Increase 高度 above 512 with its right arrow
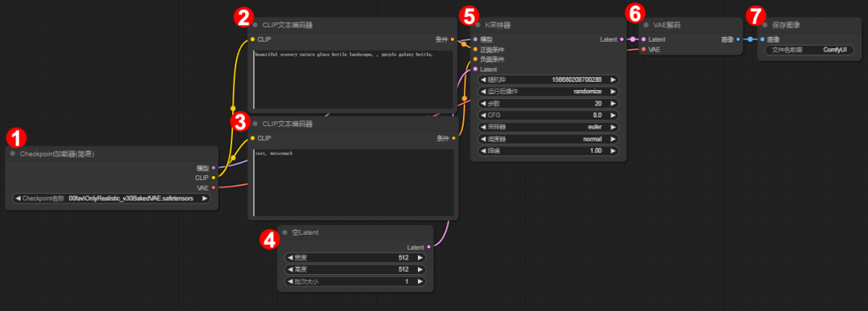This screenshot has height=311, width=868. click(x=420, y=269)
